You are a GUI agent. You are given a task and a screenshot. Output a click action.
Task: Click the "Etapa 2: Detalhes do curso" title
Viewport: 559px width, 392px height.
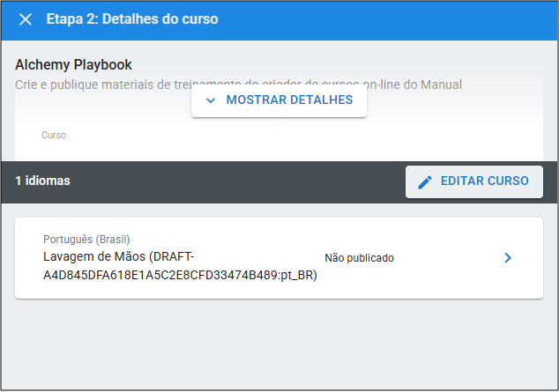(x=132, y=19)
